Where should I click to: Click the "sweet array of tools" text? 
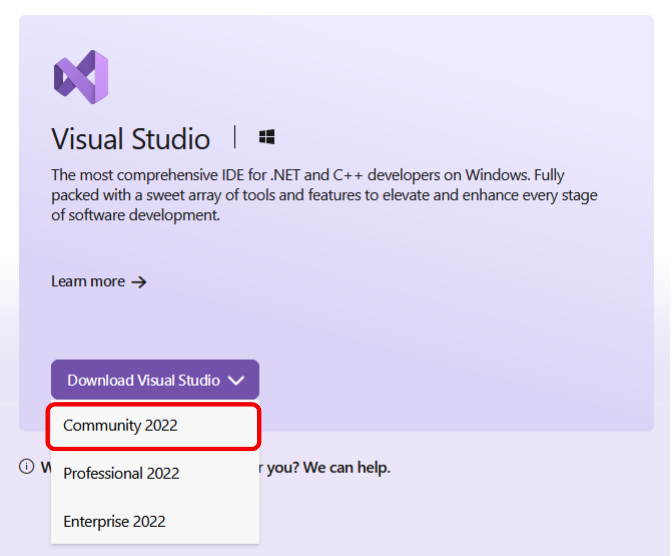point(220,194)
